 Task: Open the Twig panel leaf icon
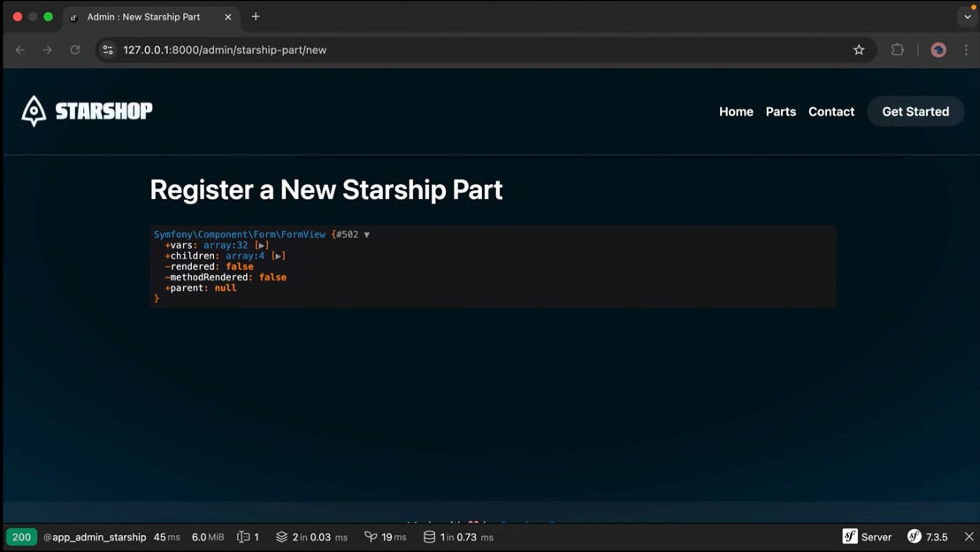coord(371,537)
